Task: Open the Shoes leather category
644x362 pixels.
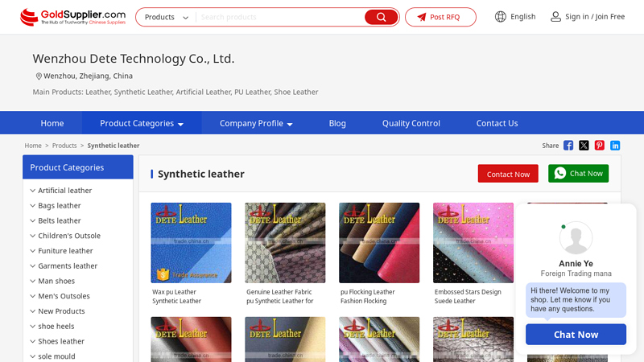Action: click(x=61, y=341)
